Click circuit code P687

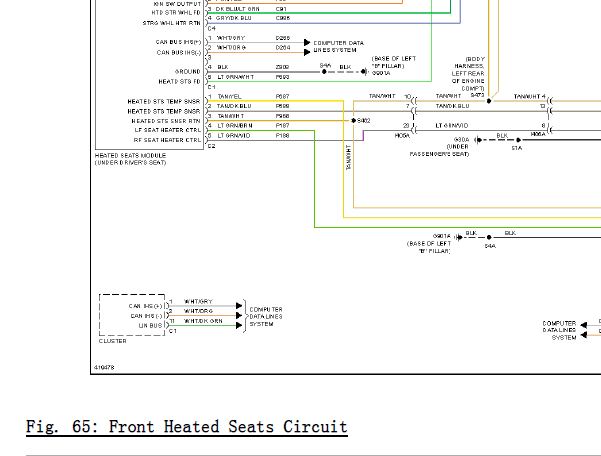coord(282,96)
